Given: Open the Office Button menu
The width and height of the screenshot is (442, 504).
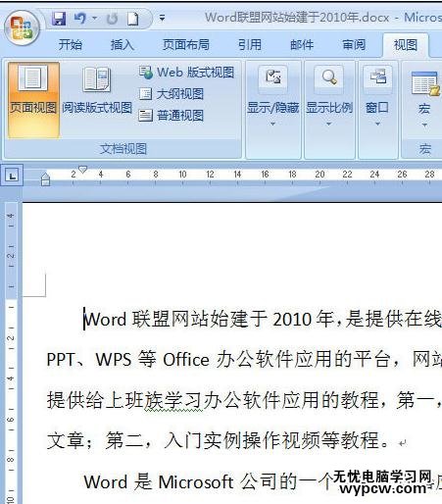Looking at the screenshot, I should (x=23, y=27).
